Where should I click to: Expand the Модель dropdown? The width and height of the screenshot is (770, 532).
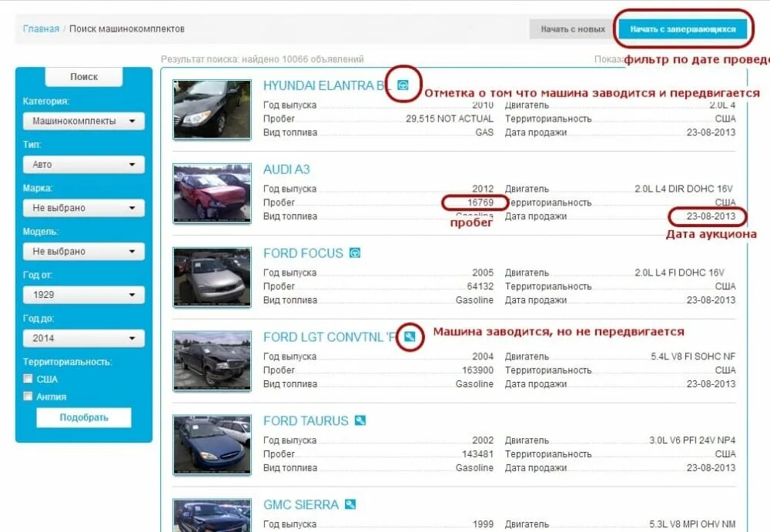pyautogui.click(x=83, y=251)
